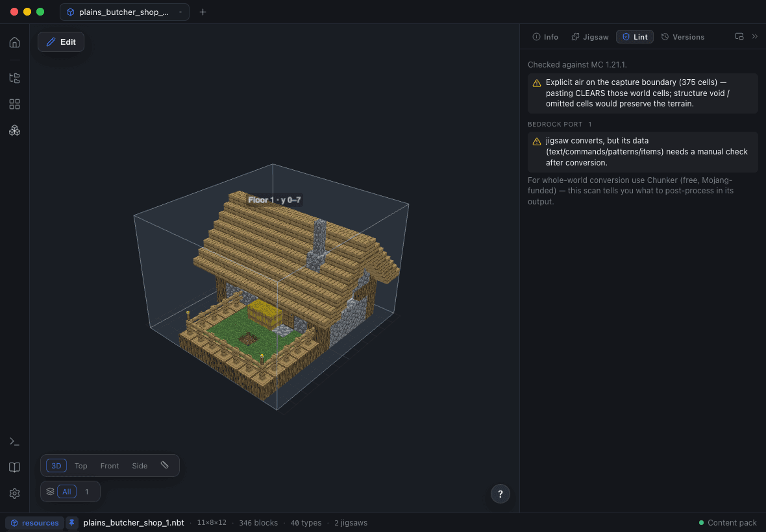Viewport: 766px width, 532px height.
Task: Switch to the Info tab
Action: (545, 37)
